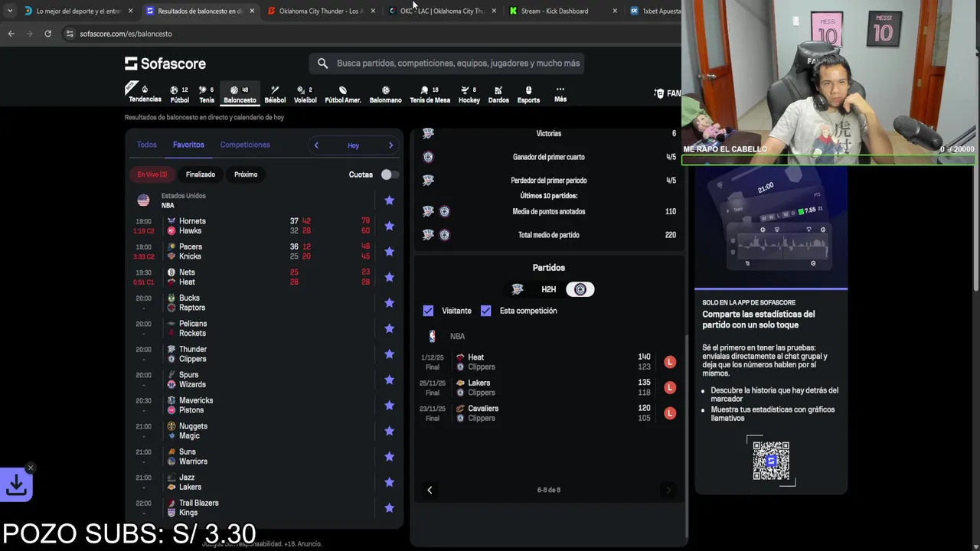
Task: Open Lakers vs Clippers past result
Action: 548,388
